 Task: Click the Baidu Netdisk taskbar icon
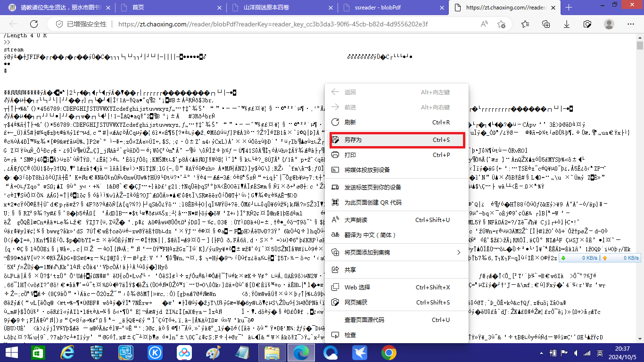coord(184,352)
